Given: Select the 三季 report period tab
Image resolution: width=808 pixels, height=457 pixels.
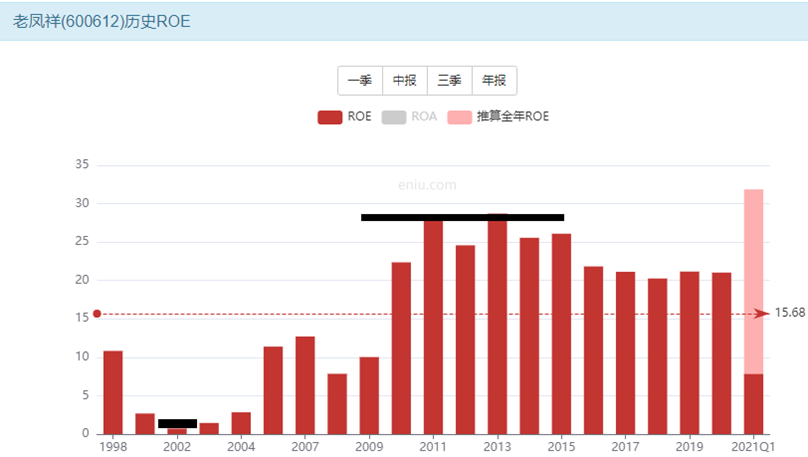Looking at the screenshot, I should tap(449, 81).
